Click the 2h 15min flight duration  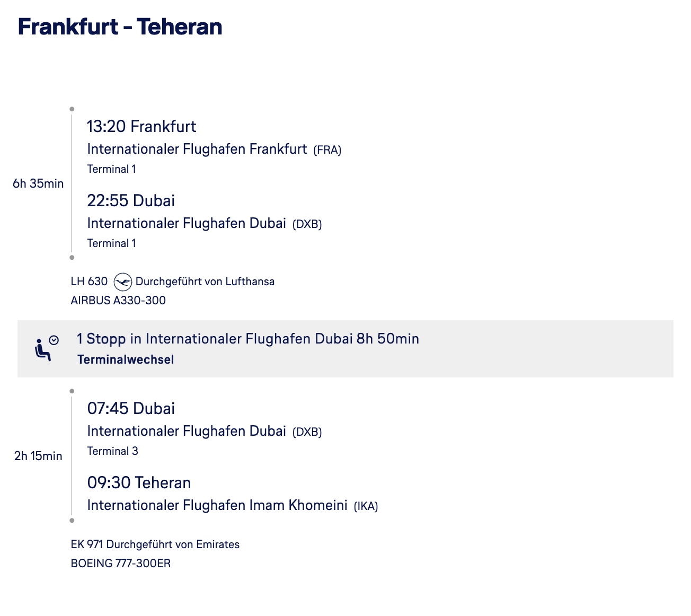38,456
